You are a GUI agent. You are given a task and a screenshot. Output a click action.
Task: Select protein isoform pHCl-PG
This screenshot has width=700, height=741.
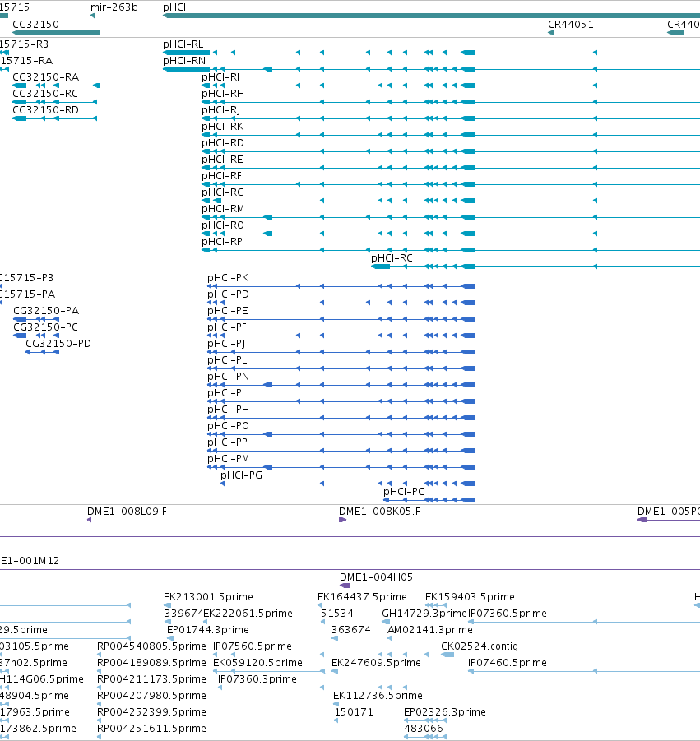click(242, 475)
